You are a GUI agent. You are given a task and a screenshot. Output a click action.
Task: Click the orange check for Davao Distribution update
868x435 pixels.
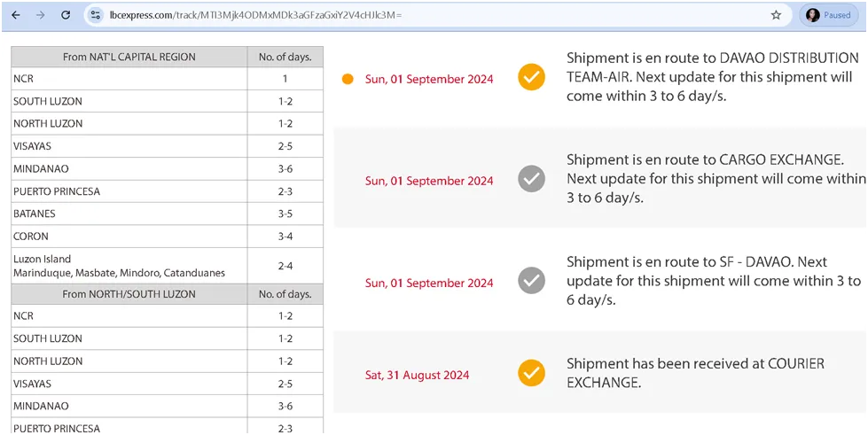pos(531,77)
